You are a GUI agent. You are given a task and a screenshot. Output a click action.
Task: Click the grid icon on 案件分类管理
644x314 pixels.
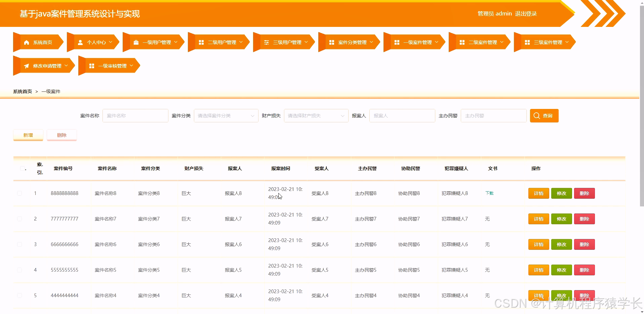click(x=331, y=42)
